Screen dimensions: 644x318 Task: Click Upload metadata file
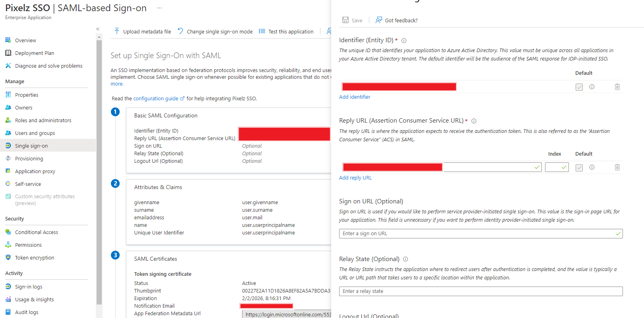click(x=143, y=31)
